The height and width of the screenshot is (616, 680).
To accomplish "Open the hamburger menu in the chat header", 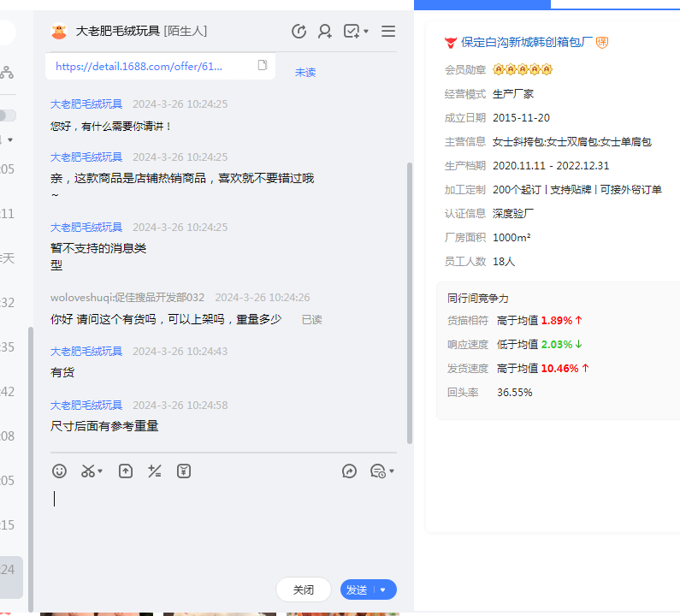I will [x=388, y=32].
